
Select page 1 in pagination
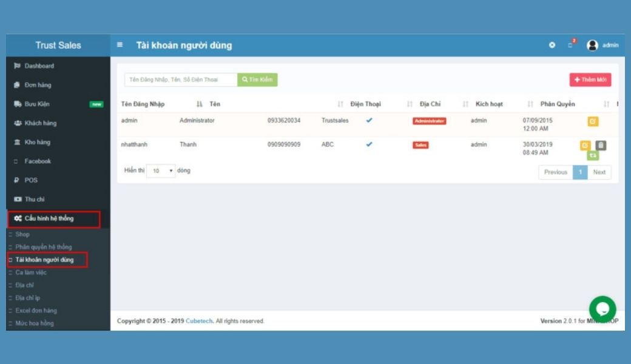coord(580,172)
